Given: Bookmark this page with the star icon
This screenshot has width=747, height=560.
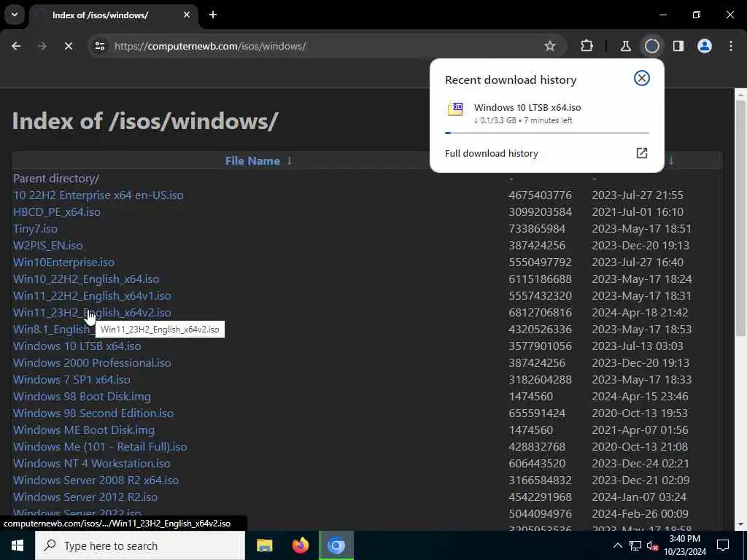Looking at the screenshot, I should click(550, 46).
